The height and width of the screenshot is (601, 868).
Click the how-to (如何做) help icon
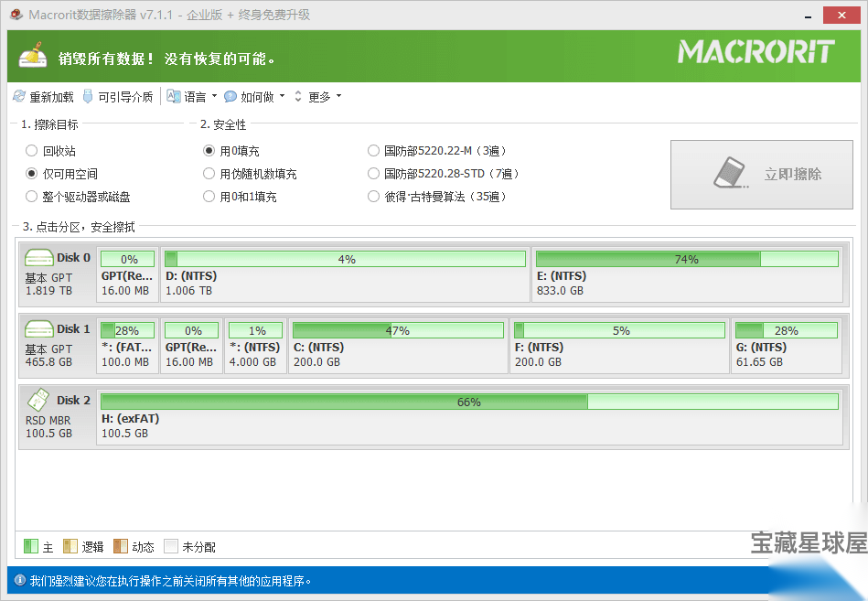(230, 96)
